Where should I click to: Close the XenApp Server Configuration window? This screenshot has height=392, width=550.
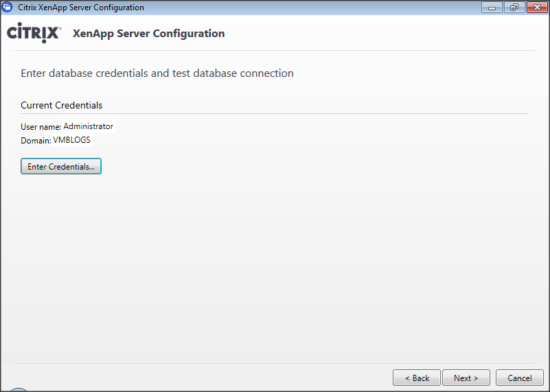click(x=535, y=8)
